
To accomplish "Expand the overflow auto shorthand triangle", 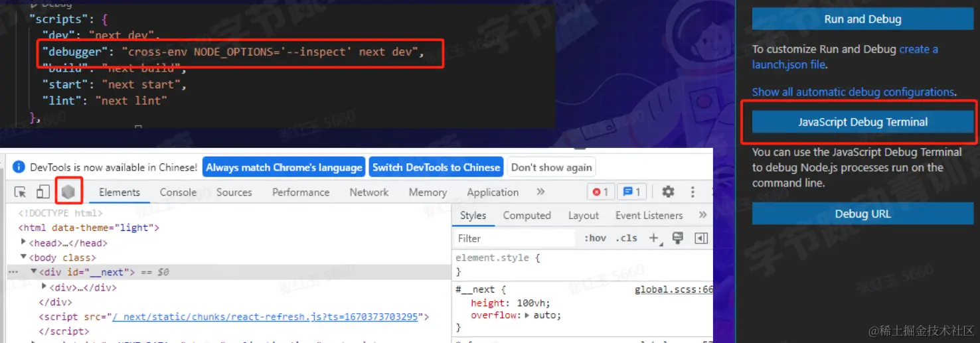I will pos(527,315).
